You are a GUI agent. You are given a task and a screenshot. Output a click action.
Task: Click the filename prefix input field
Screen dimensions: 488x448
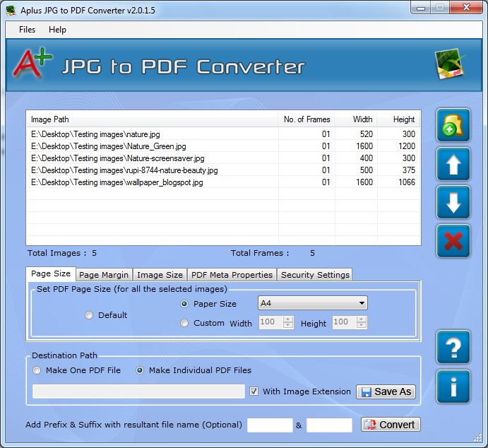pos(270,425)
